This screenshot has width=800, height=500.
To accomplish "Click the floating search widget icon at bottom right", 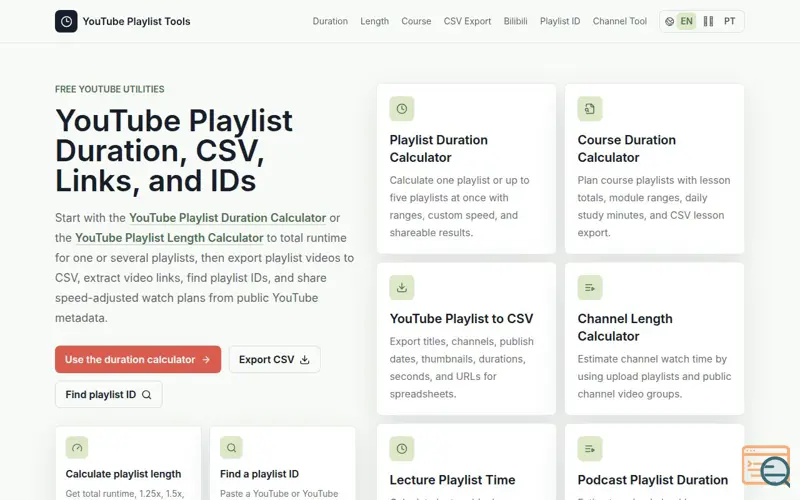I will coord(766,466).
